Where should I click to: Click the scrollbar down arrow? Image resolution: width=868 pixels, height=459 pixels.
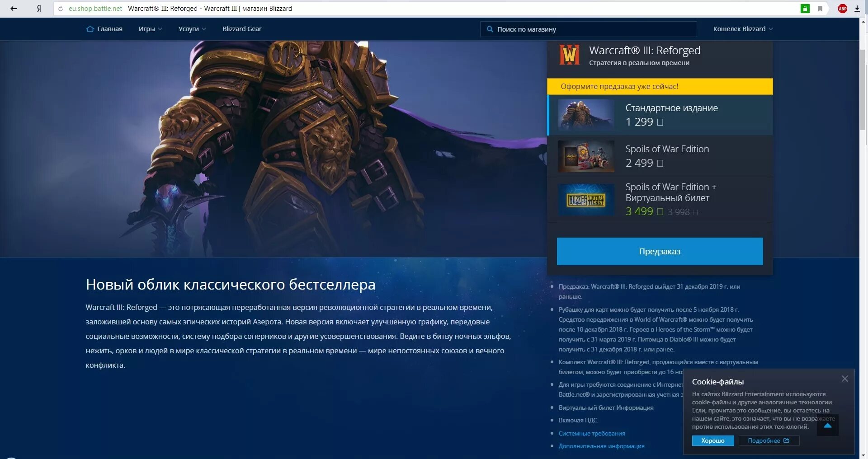pos(863,455)
